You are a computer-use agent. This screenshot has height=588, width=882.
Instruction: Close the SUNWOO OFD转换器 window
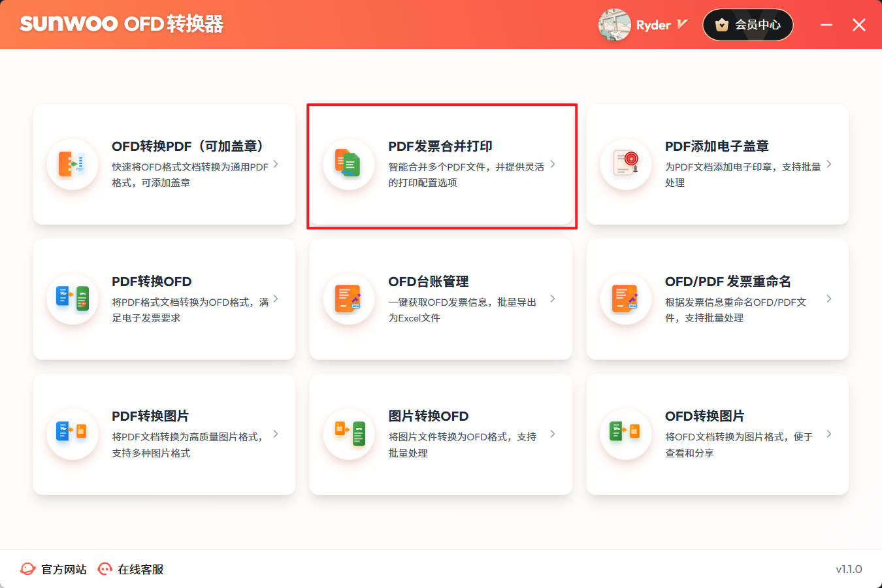(x=859, y=25)
